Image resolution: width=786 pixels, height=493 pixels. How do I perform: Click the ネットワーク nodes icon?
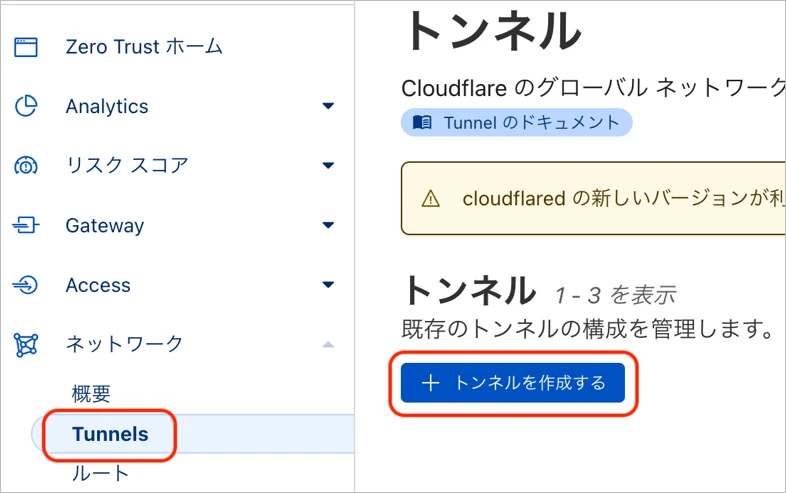26,345
